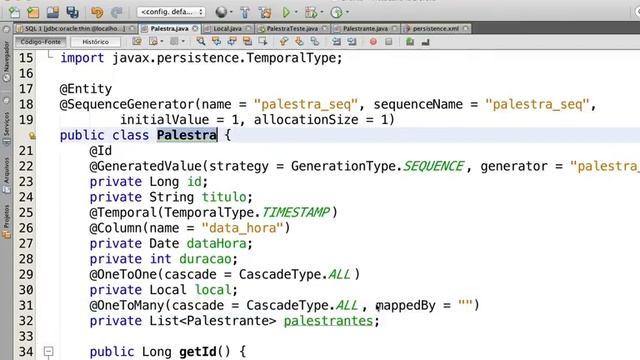Switch to Código-Fonte source view

40,42
